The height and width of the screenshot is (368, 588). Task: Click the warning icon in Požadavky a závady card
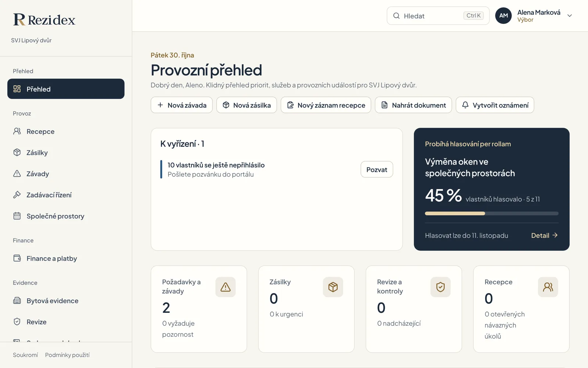click(225, 287)
